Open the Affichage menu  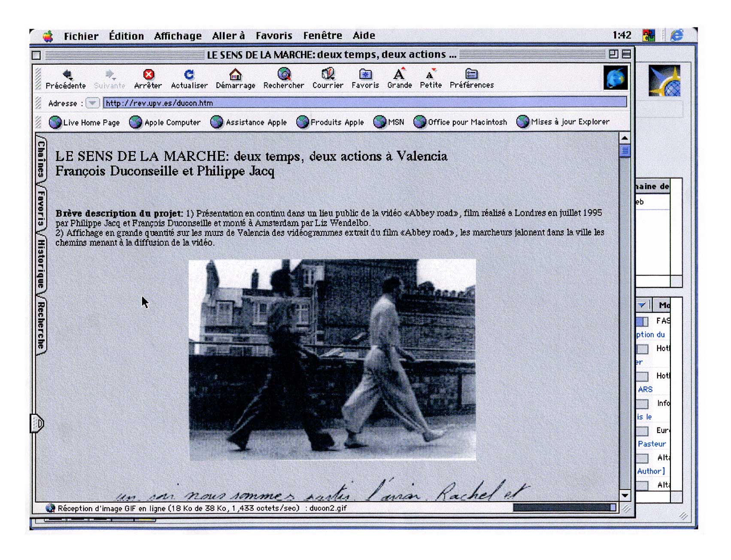pos(178,36)
